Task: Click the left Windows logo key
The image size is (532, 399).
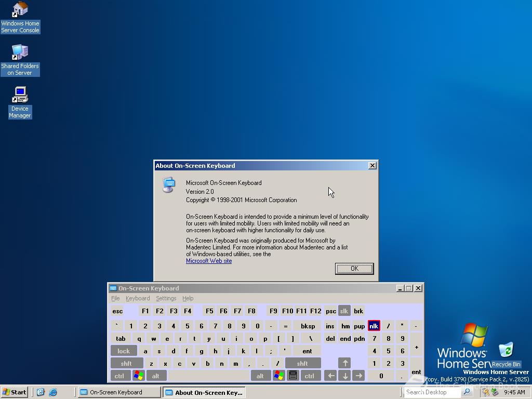Action: pos(139,376)
